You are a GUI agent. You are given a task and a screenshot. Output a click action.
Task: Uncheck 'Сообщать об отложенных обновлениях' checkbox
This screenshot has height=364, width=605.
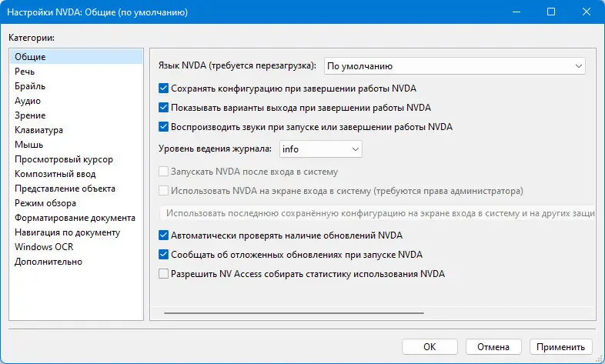[163, 254]
